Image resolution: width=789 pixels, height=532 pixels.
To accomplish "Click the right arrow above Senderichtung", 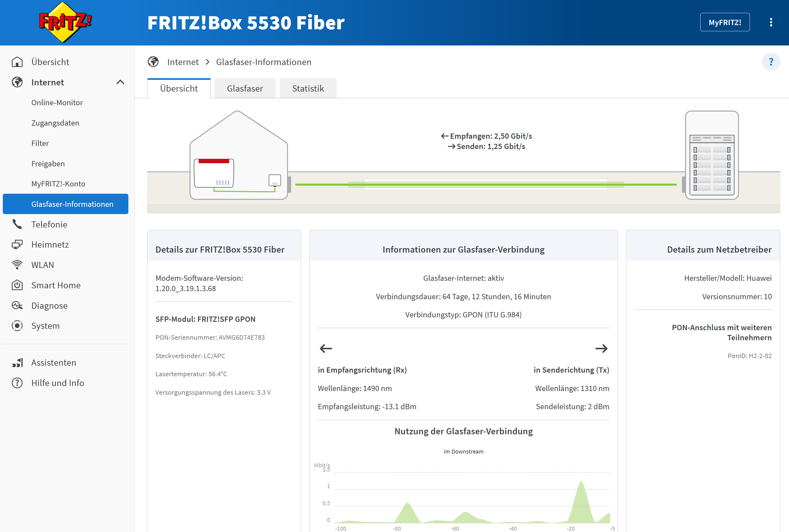I will (x=601, y=348).
